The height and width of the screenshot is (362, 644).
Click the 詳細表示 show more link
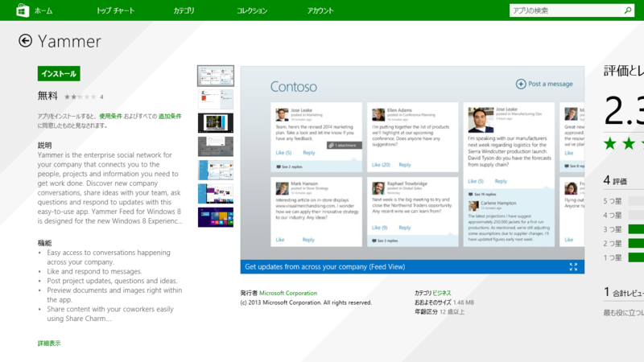(49, 343)
